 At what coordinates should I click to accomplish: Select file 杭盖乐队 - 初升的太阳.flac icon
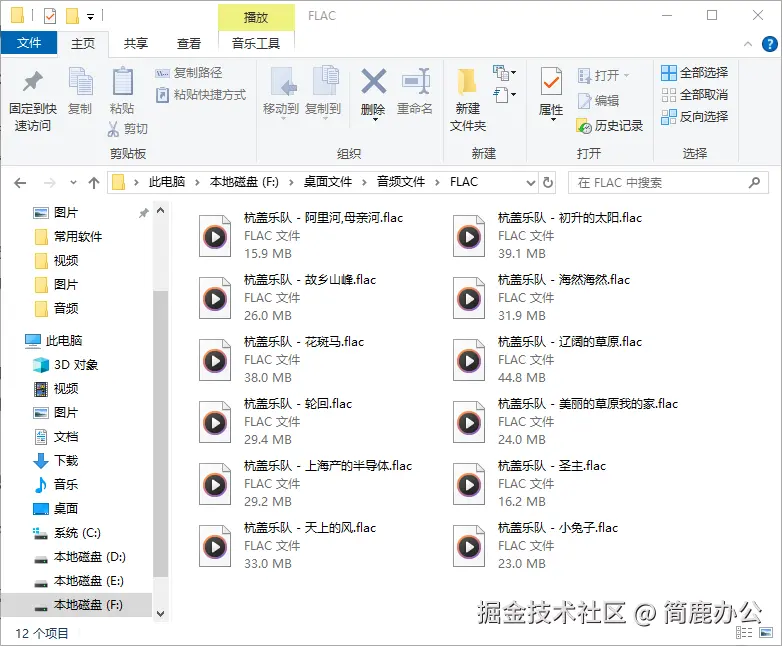(469, 236)
